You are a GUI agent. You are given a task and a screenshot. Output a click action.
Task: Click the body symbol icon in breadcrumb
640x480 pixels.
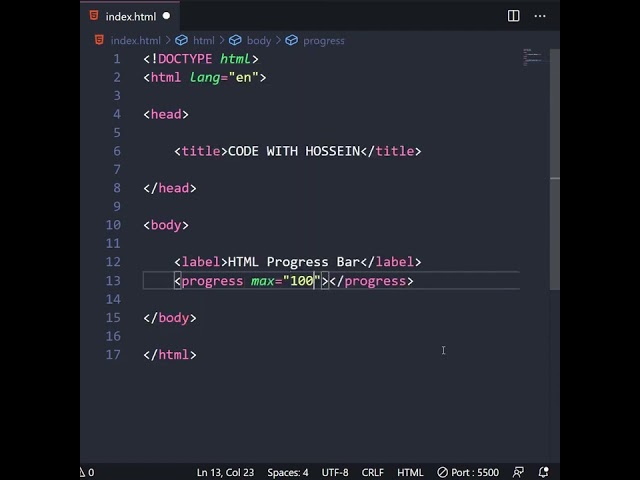[235, 40]
